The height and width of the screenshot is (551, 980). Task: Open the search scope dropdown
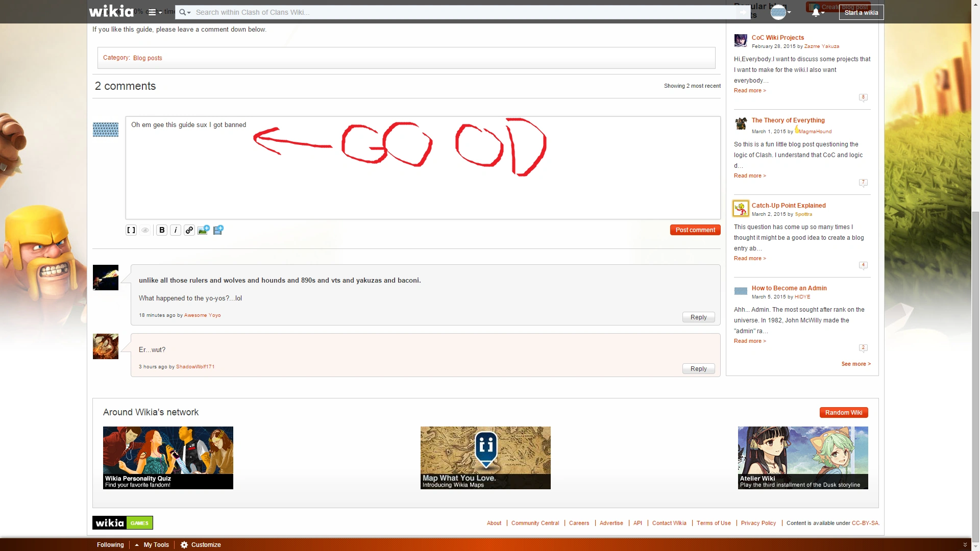click(185, 12)
